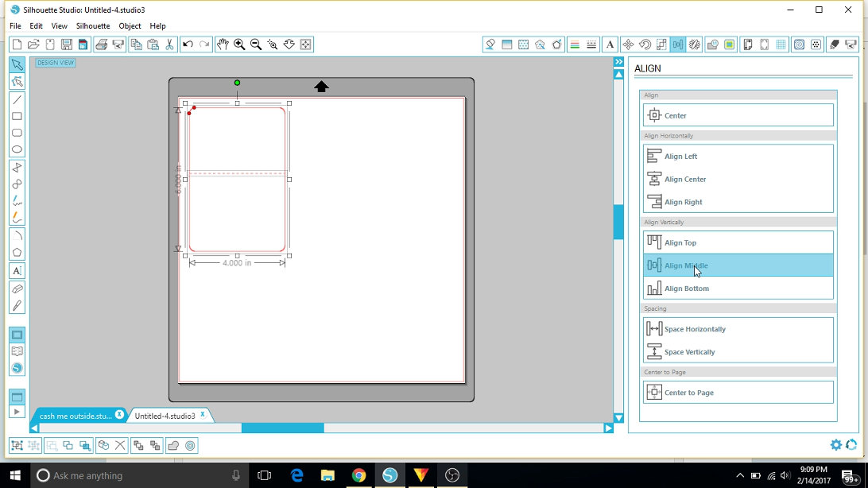Image resolution: width=868 pixels, height=488 pixels.
Task: Open the Trace panel icon
Action: tap(729, 45)
